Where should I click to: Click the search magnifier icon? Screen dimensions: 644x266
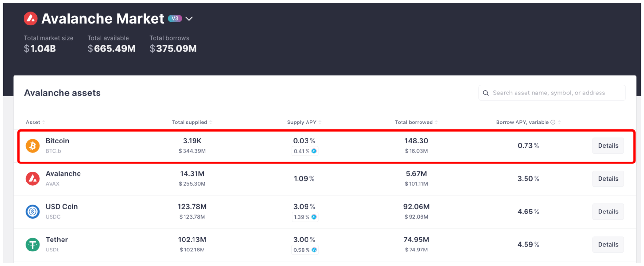pos(486,93)
